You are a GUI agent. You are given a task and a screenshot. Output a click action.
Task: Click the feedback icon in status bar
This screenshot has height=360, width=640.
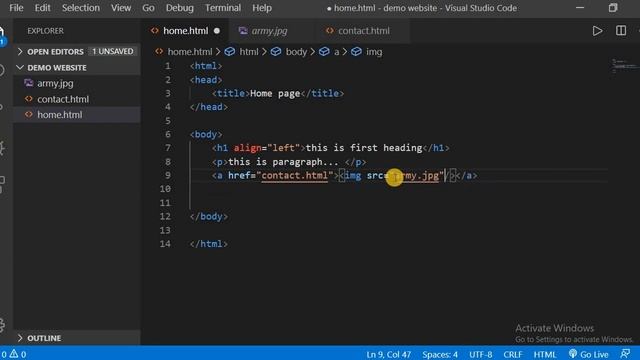point(625,354)
